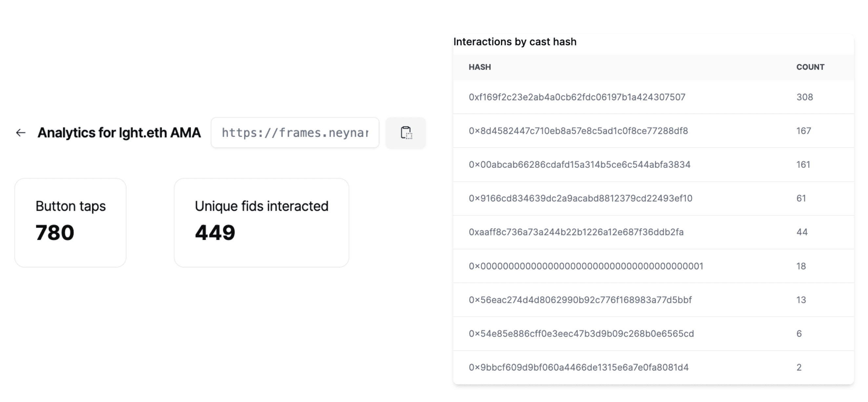The height and width of the screenshot is (402, 868).
Task: Open the Unique fids interacted card
Action: 261,223
